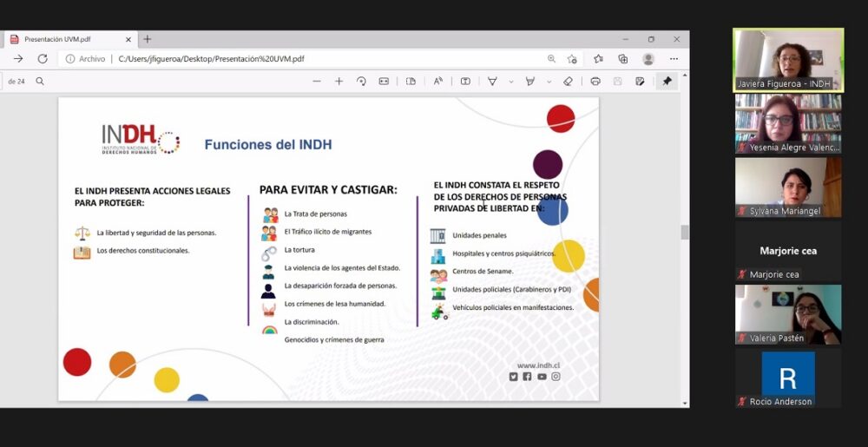This screenshot has width=868, height=447.
Task: Click muted mic icon next to Sylvana Mariangel
Action: 742,211
